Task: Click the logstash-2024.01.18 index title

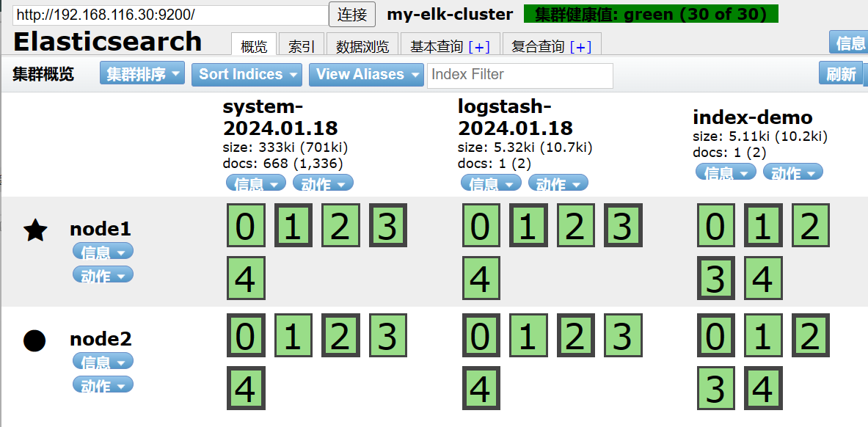Action: (x=515, y=117)
